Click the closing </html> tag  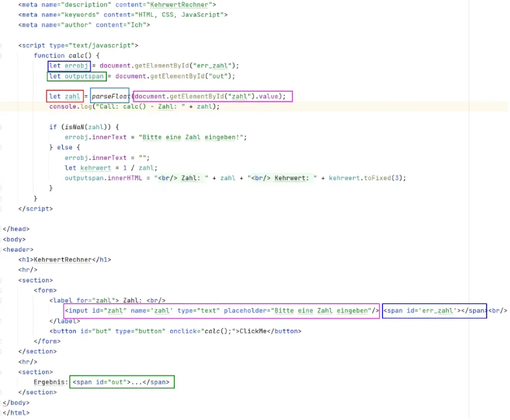[16, 413]
